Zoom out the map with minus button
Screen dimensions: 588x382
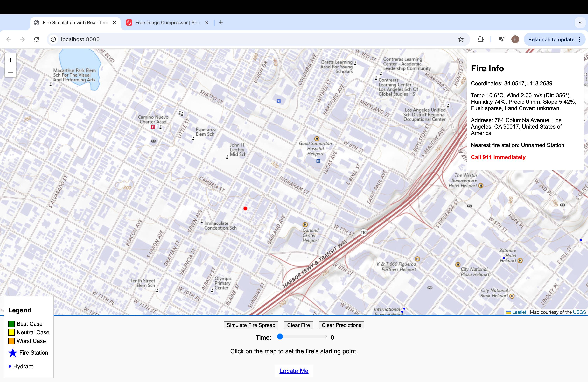tap(10, 72)
